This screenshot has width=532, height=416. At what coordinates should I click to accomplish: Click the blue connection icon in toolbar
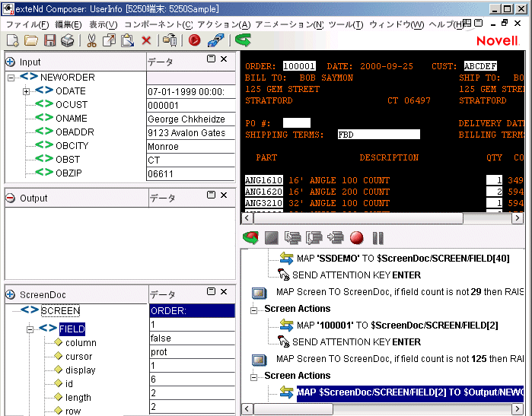216,40
